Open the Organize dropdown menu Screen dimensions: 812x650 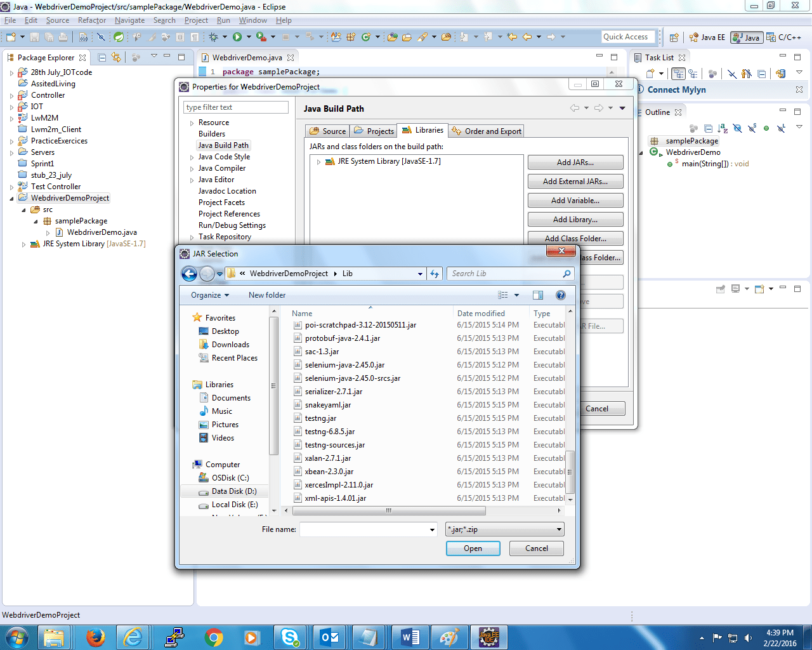209,295
